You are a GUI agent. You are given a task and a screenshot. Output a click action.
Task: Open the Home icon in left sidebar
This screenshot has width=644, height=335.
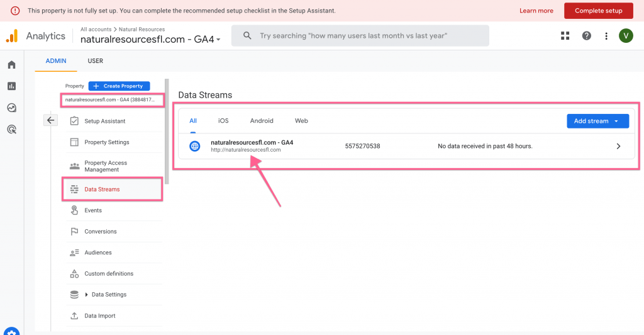[x=11, y=64]
